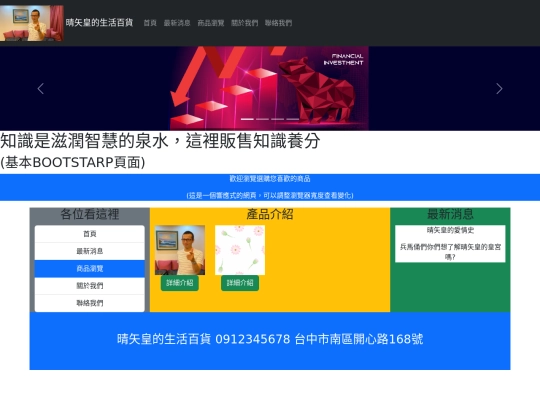The width and height of the screenshot is (540, 405).
Task: Click the (基本BOOTSTARP頁面) subtitle
Action: [73, 162]
